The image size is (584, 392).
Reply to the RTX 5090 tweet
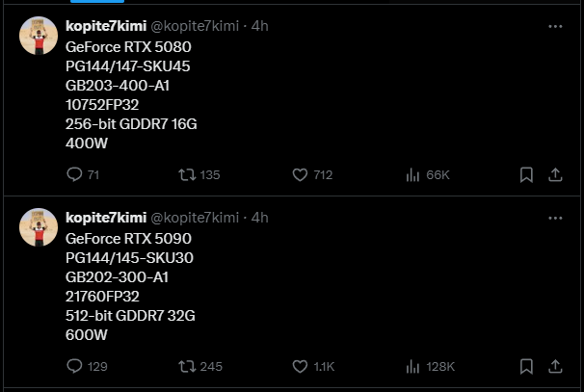[74, 366]
